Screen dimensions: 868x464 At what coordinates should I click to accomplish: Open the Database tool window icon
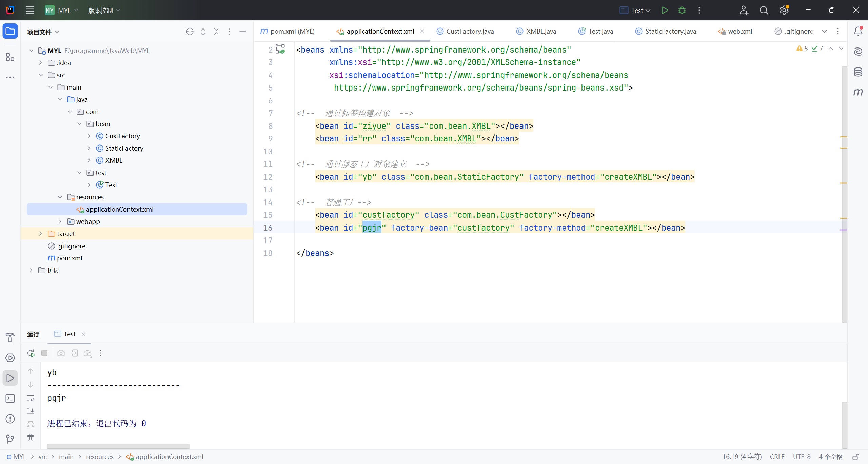pyautogui.click(x=858, y=72)
